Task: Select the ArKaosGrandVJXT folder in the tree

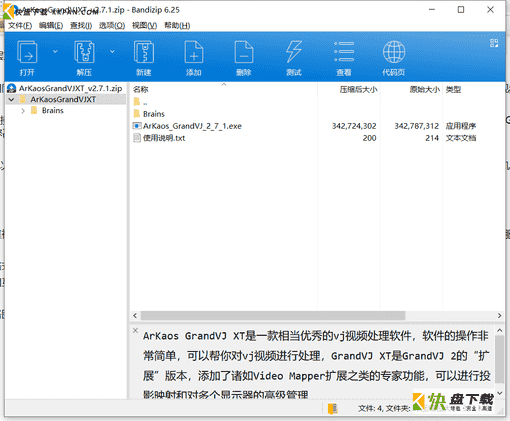Action: (63, 99)
